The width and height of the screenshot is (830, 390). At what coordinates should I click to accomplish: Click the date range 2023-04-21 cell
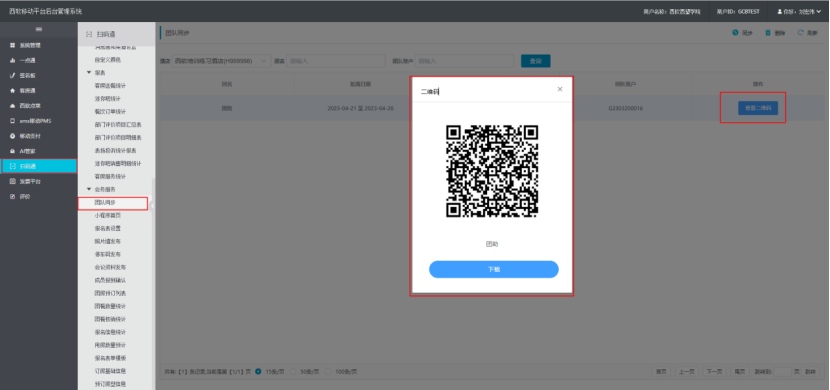point(360,108)
